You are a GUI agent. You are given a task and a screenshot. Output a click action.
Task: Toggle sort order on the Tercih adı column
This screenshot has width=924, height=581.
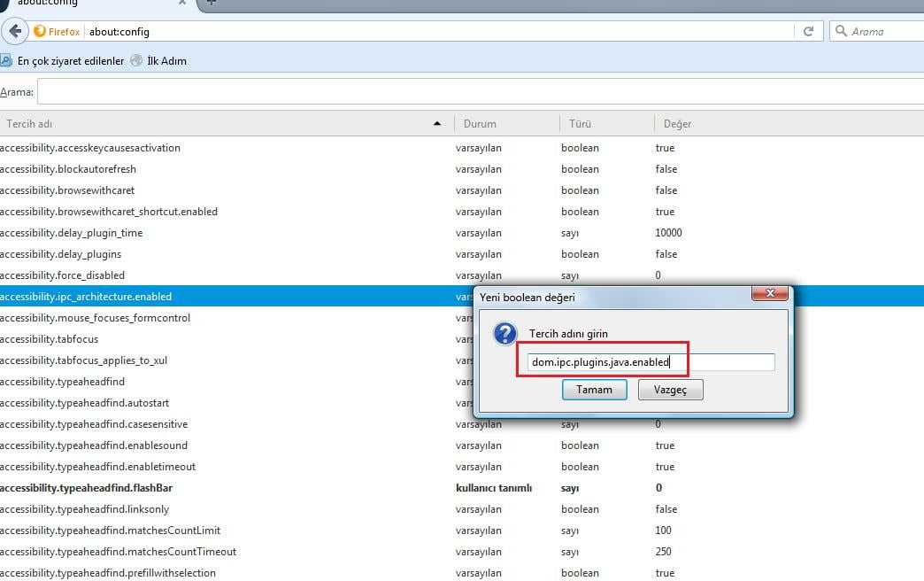(221, 123)
